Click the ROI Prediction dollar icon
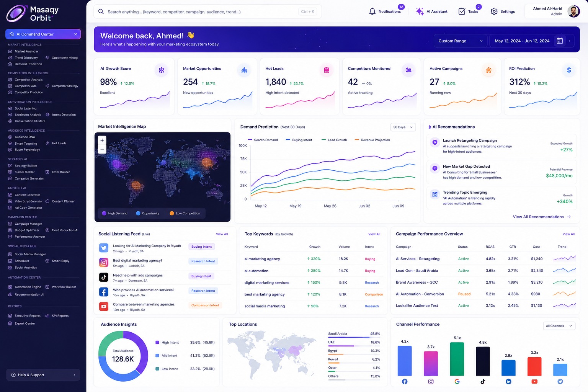This screenshot has height=392, width=588. pos(569,70)
